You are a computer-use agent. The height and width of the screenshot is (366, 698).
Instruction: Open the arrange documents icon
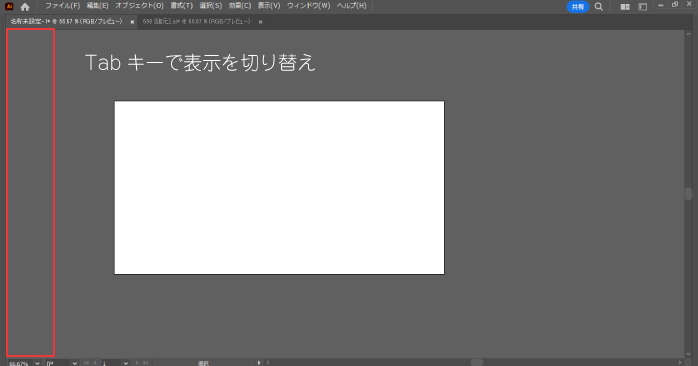[x=625, y=7]
